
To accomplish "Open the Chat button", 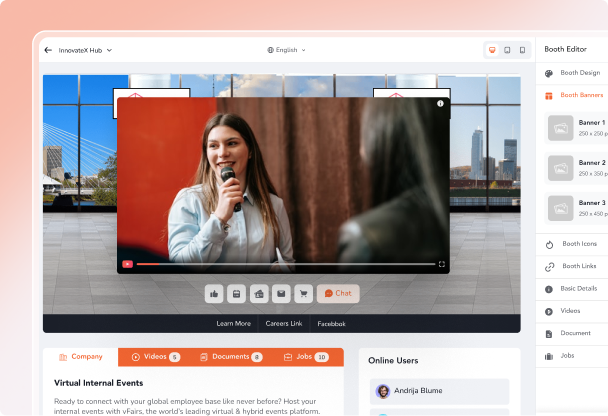I will [338, 293].
